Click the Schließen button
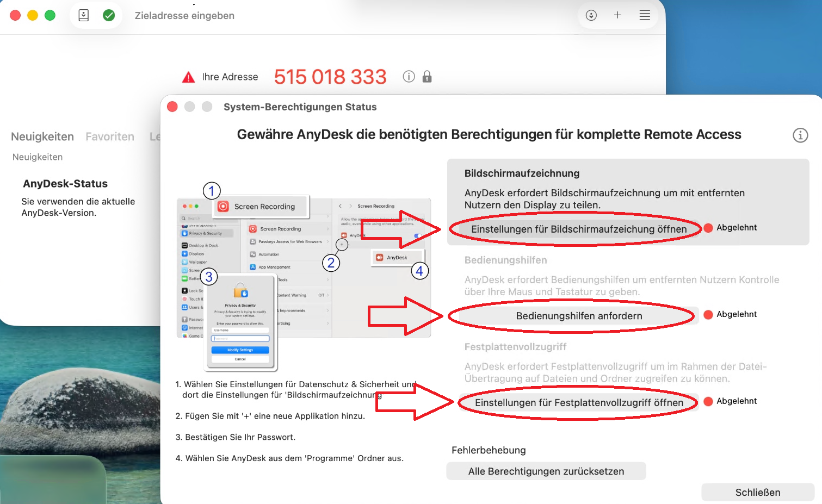Image resolution: width=822 pixels, height=504 pixels. (x=758, y=492)
